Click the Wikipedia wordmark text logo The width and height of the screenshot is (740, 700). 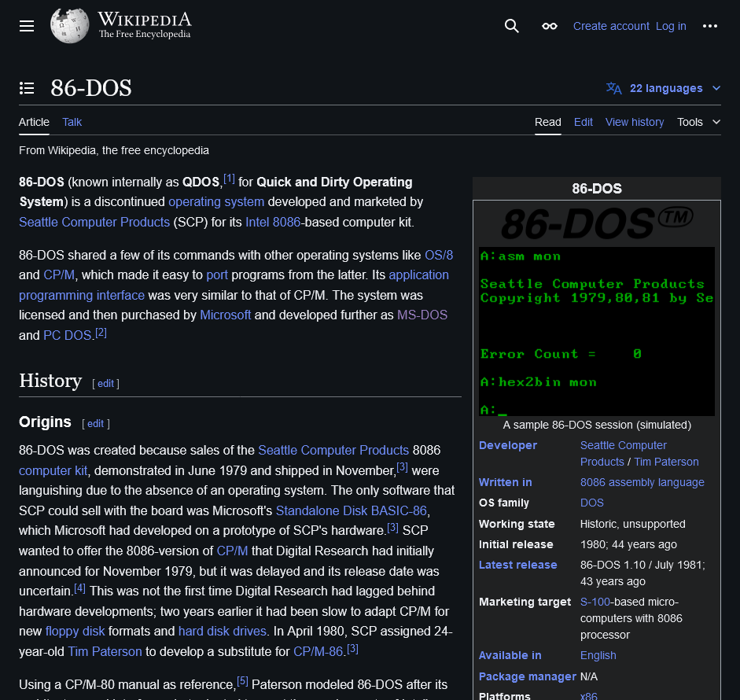coord(145,25)
